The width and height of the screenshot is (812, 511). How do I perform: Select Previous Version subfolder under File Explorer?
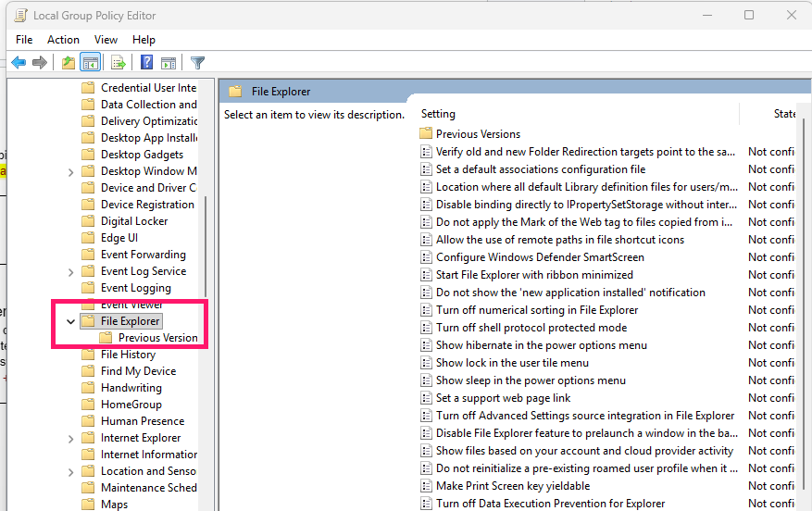pyautogui.click(x=158, y=338)
